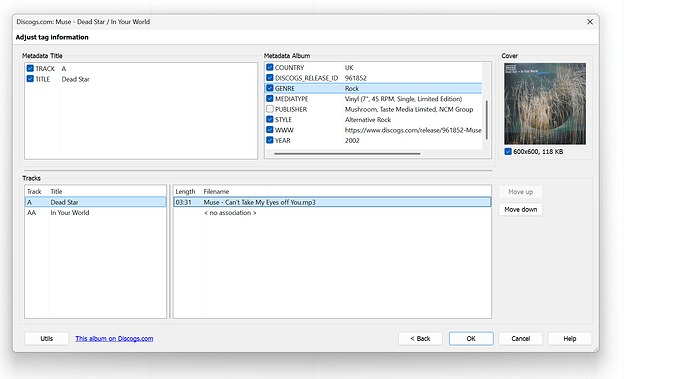The width and height of the screenshot is (690, 379).
Task: Select the In Your World track row
Action: click(x=95, y=213)
